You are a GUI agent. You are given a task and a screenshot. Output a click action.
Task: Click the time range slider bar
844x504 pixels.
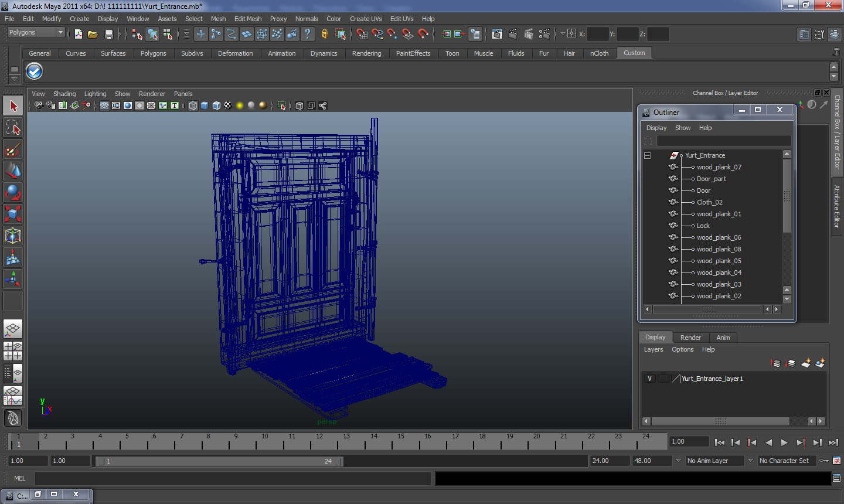click(220, 461)
